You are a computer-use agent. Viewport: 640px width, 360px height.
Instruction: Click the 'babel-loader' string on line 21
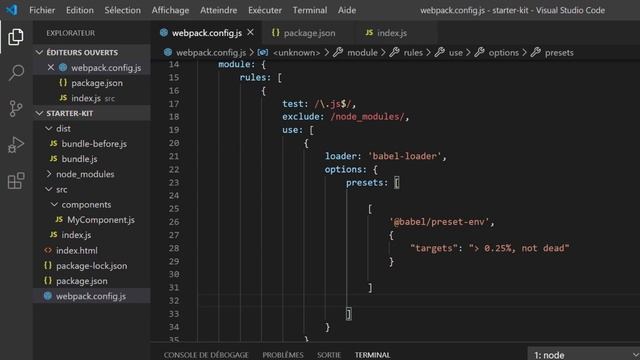(404, 156)
